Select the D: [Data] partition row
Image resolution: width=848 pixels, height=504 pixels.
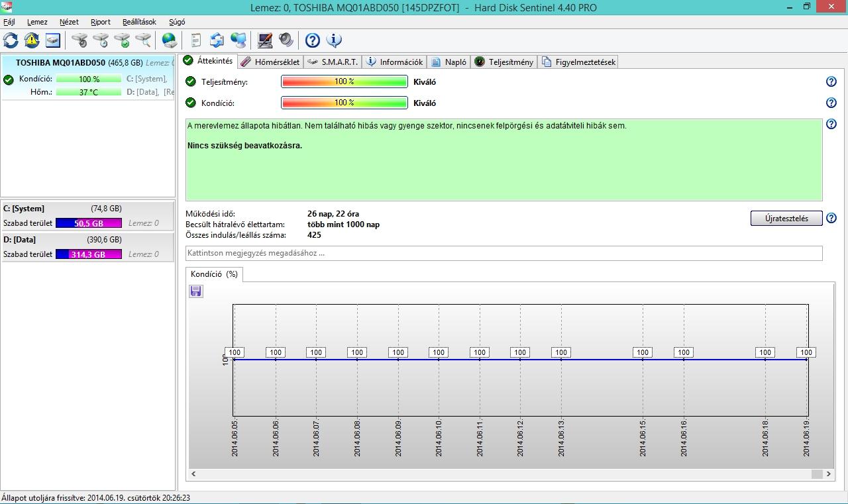point(88,246)
